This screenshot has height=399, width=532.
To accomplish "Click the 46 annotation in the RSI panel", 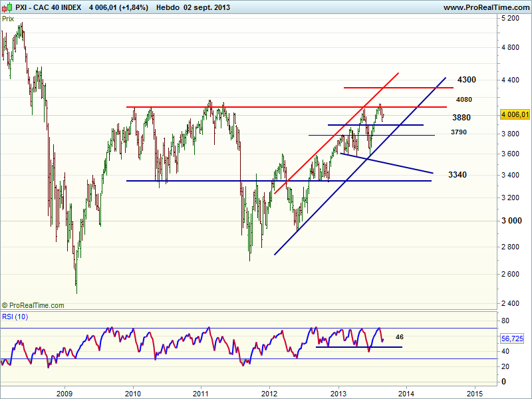I will [x=399, y=337].
